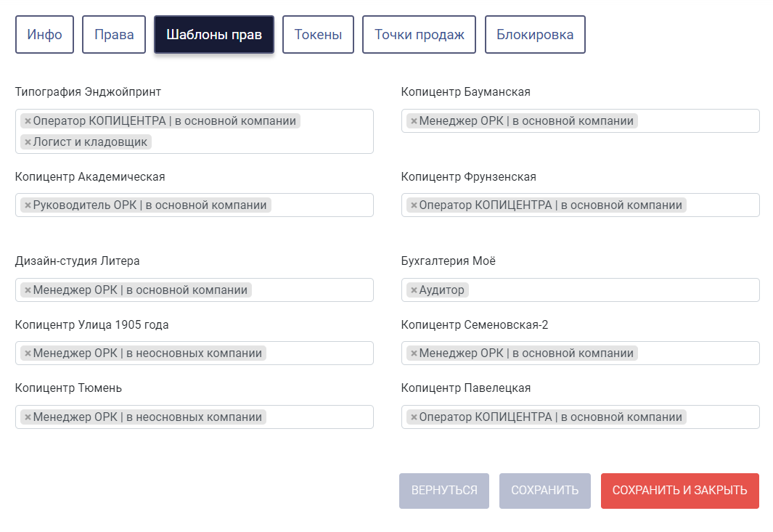Click the Копицентр Семеновская-2 label
The width and height of the screenshot is (773, 532).
tap(475, 325)
